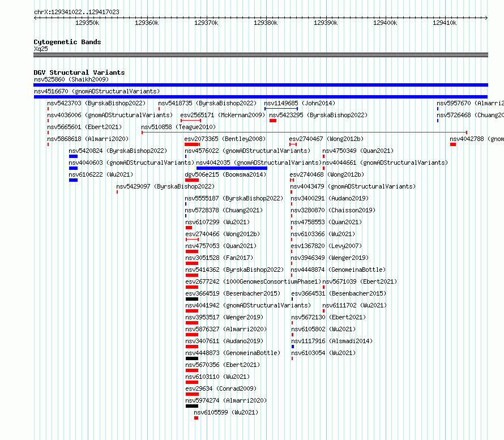
Task: Click the esv1367820 (Levy2007) label
Action: click(326, 246)
